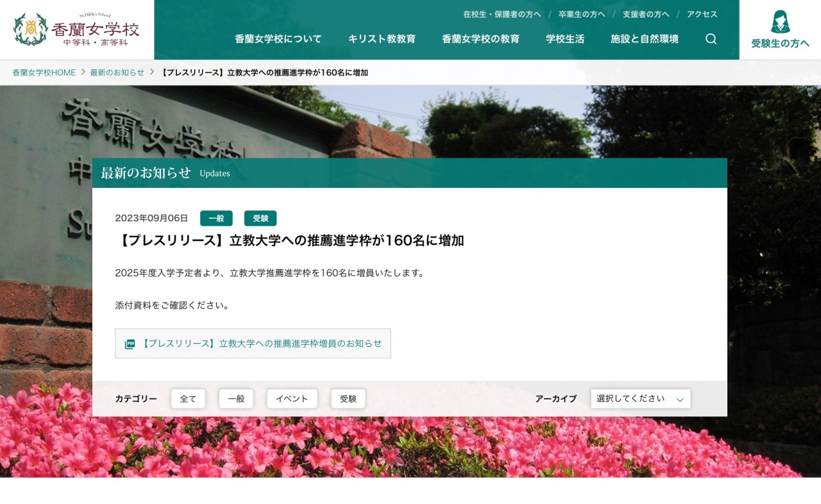Viewport: 821px width, 504px height.
Task: Click the 一般 category tag on the article
Action: 216,218
